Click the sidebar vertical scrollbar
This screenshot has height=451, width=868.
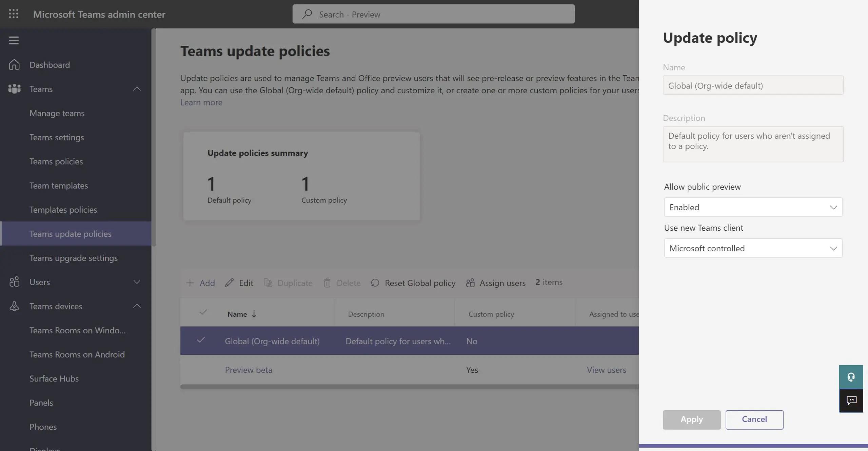(x=154, y=137)
